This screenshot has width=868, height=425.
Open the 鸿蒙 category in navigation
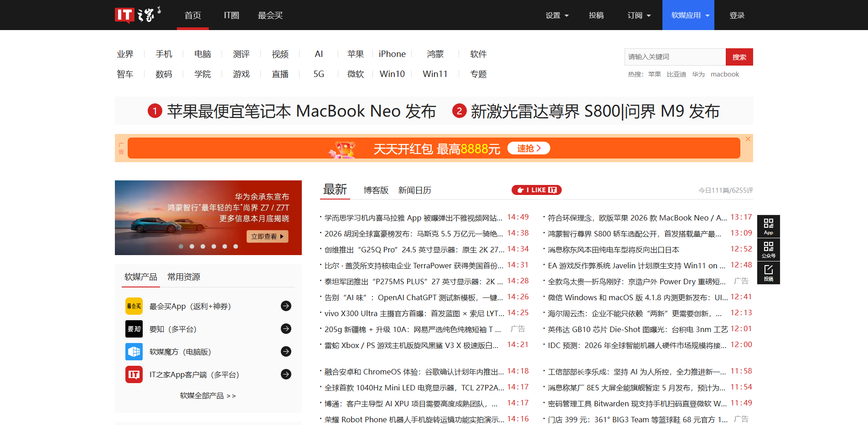(435, 54)
